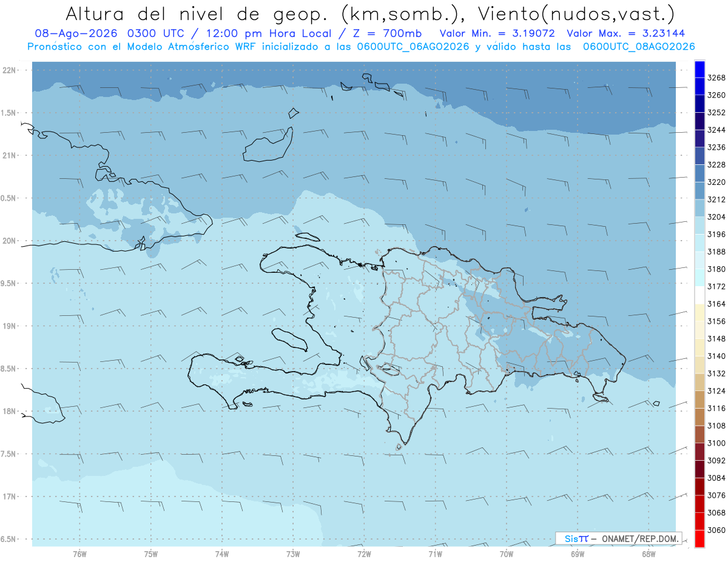
Task: Click 'Valor Max. = 3.23144' text
Action: pos(625,34)
